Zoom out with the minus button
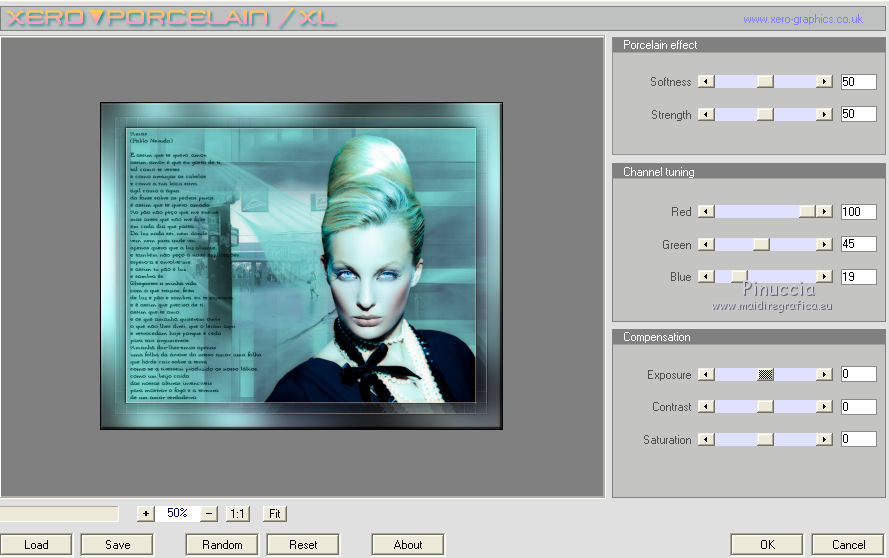The height and width of the screenshot is (558, 889). [209, 514]
